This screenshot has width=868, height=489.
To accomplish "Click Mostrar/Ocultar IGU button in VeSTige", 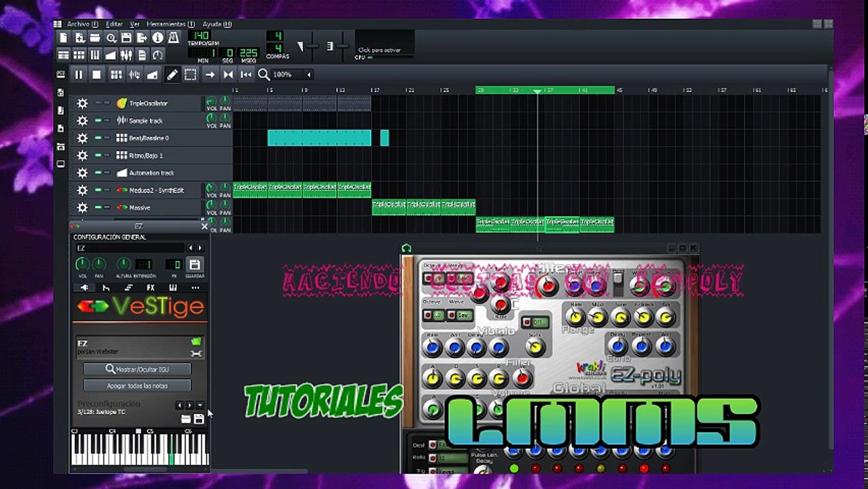I will 137,369.
